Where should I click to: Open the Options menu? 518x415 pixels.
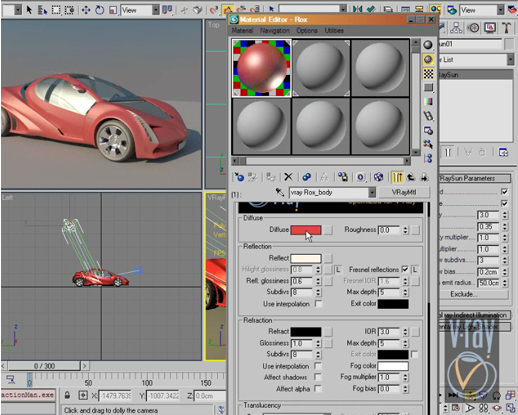click(307, 30)
